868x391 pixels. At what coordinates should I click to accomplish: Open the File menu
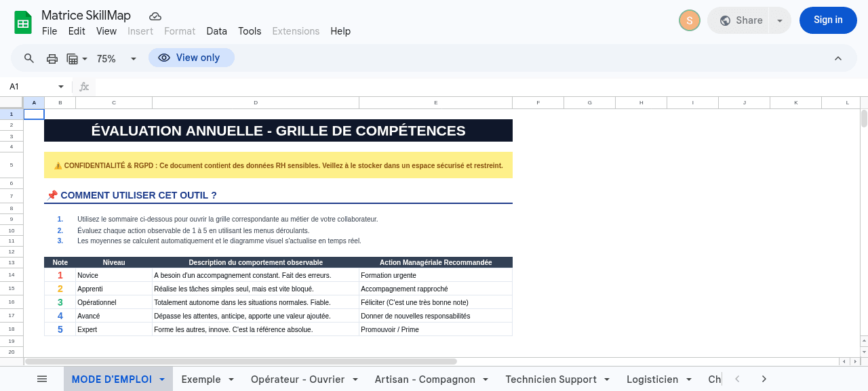click(50, 31)
